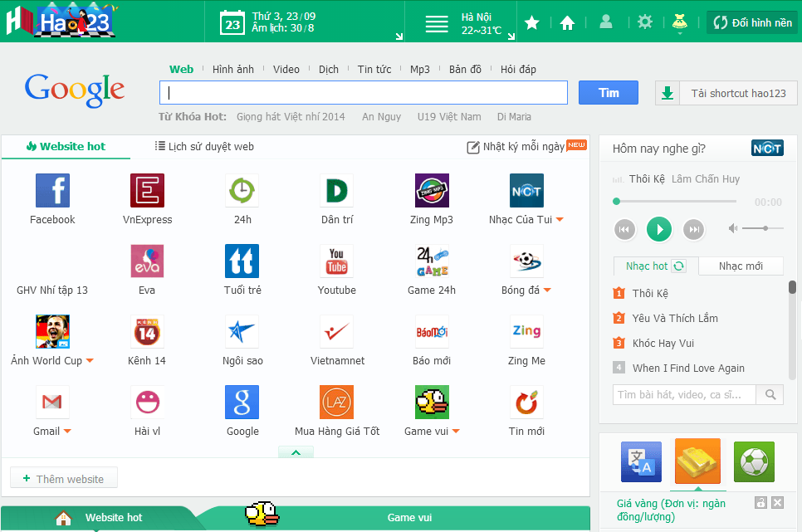Click hot keyword U19 Việt Nam
This screenshot has width=802, height=532.
click(x=449, y=117)
